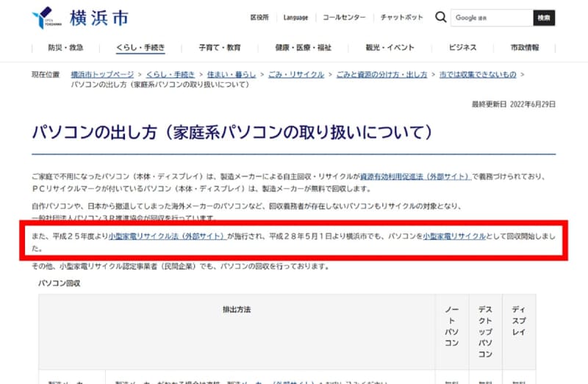The width and height of the screenshot is (588, 384).
Task: Open the 小型家電リサイクル法 external site link
Action: pyautogui.click(x=167, y=236)
